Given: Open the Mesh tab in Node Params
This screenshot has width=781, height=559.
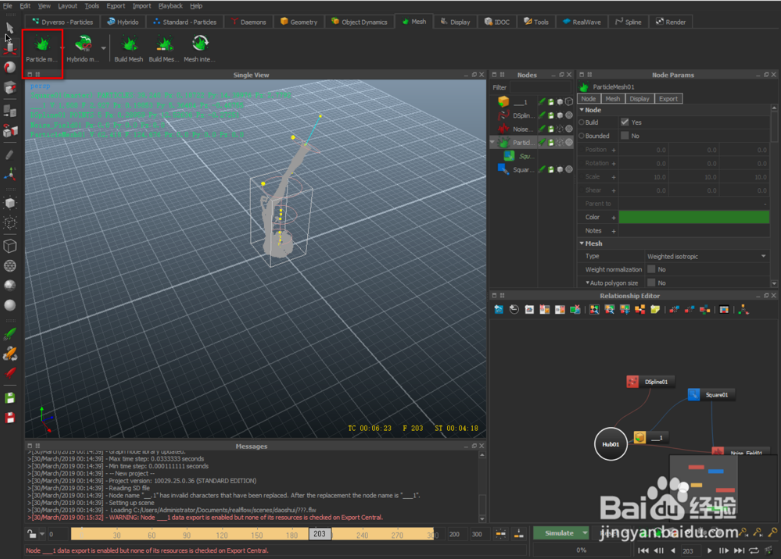Looking at the screenshot, I should (612, 99).
